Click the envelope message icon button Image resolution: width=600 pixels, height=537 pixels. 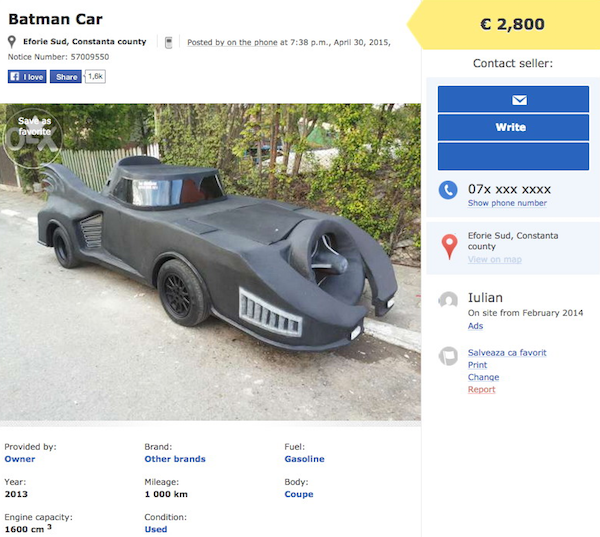tap(513, 99)
